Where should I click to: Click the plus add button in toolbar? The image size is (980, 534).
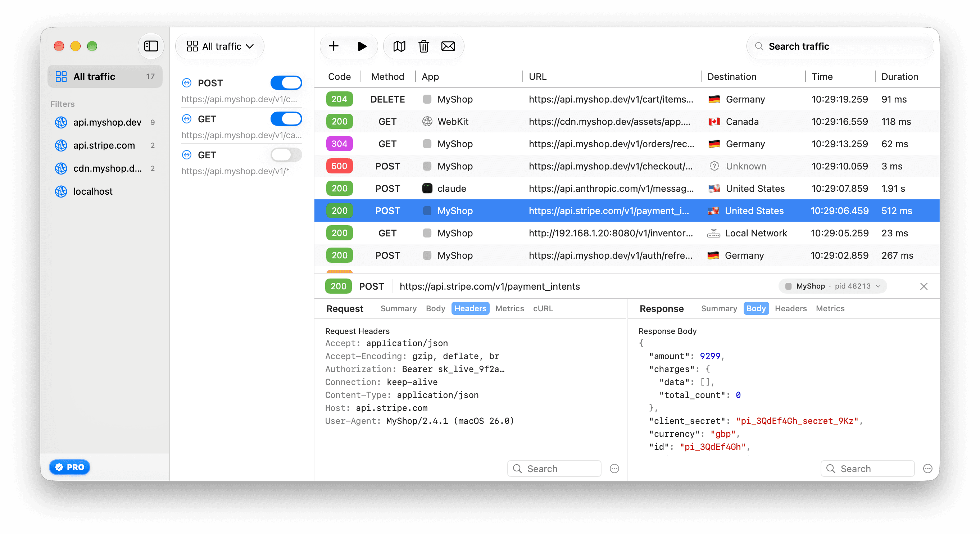click(x=334, y=46)
